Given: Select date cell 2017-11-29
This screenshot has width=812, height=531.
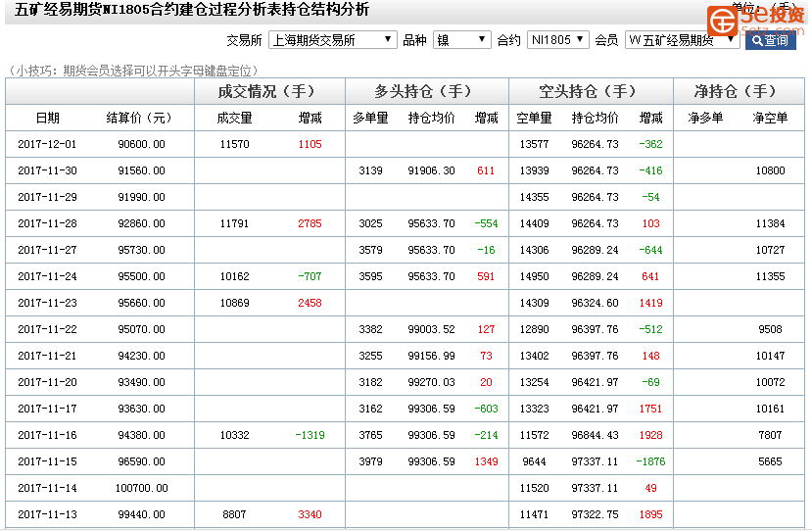Looking at the screenshot, I should pyautogui.click(x=47, y=197).
